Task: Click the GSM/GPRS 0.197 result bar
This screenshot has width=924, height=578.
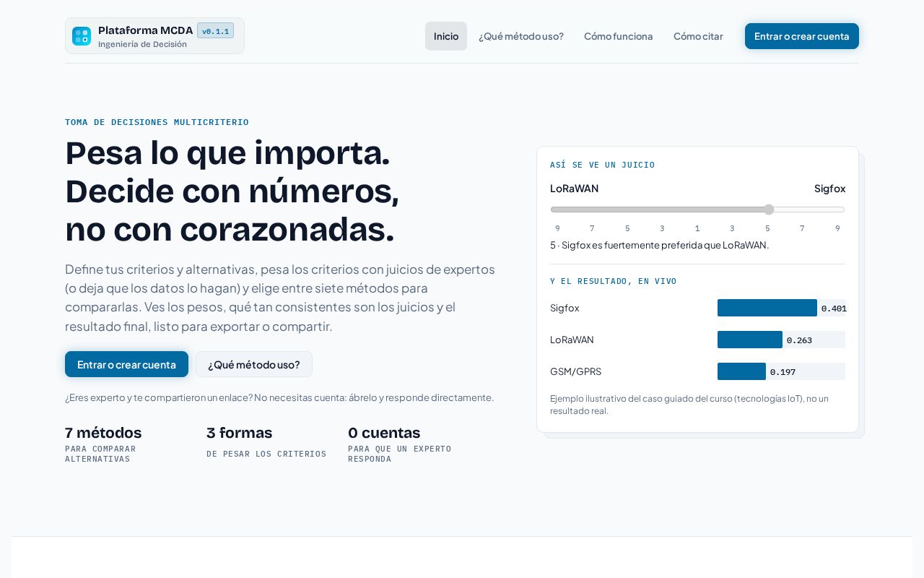Action: (x=741, y=371)
